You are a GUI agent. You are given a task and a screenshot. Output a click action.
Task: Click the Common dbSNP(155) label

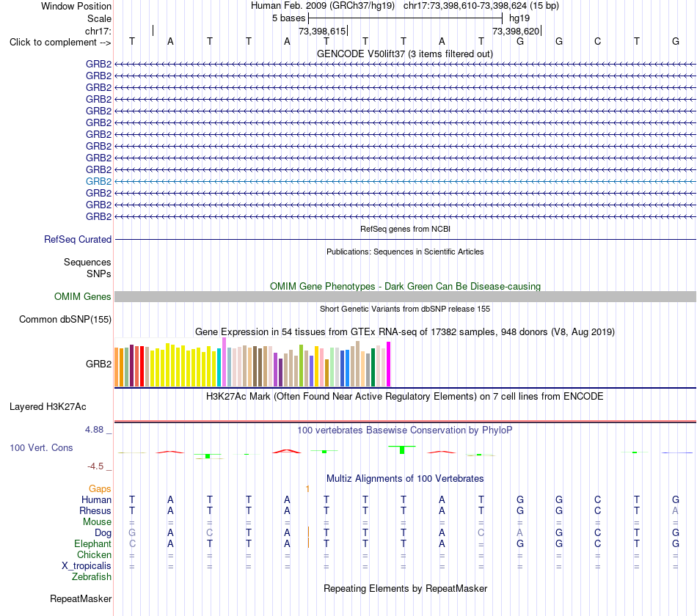point(65,319)
